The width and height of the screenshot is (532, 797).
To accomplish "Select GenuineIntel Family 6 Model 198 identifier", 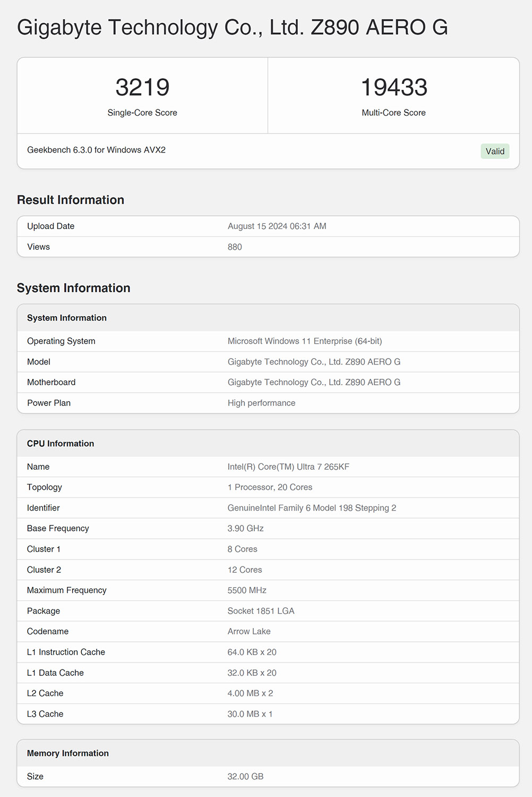I will pyautogui.click(x=312, y=508).
